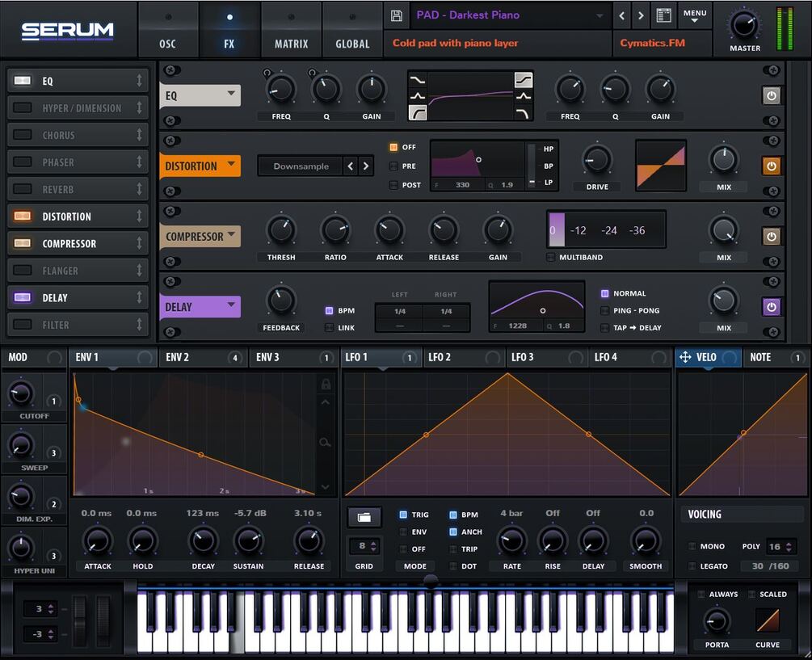The height and width of the screenshot is (660, 812).
Task: Enable delay LINK checkbox
Action: coord(329,328)
